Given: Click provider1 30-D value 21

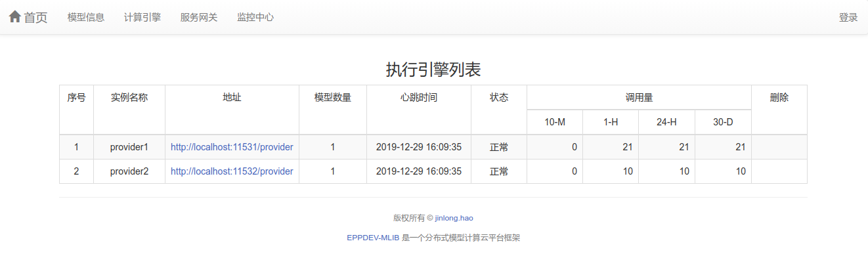Looking at the screenshot, I should (x=723, y=147).
